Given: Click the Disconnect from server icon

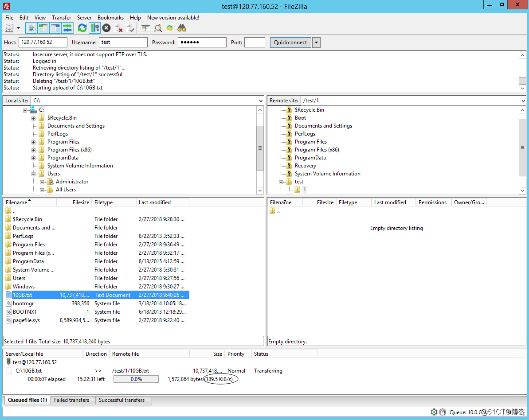Looking at the screenshot, I should (x=118, y=28).
